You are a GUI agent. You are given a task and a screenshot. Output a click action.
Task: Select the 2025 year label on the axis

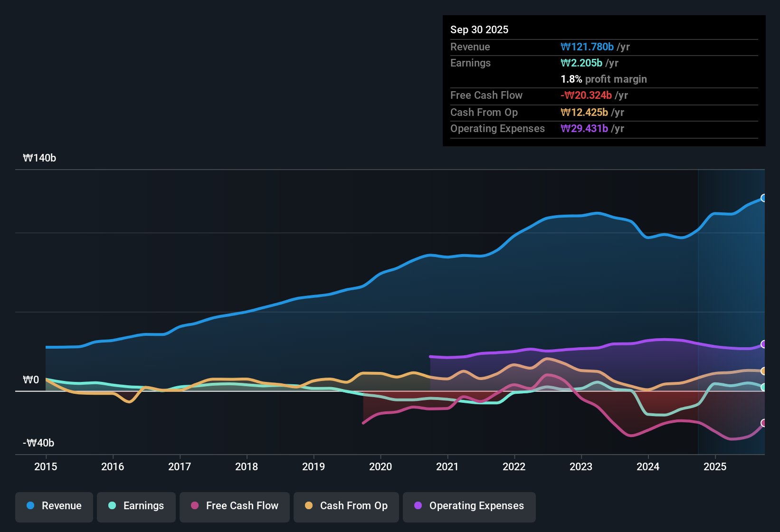point(715,467)
